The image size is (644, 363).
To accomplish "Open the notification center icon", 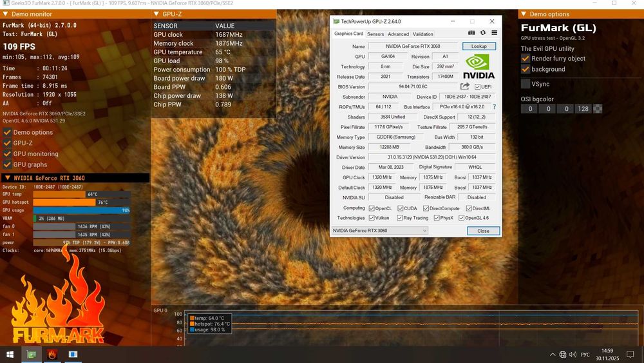I will tap(630, 355).
